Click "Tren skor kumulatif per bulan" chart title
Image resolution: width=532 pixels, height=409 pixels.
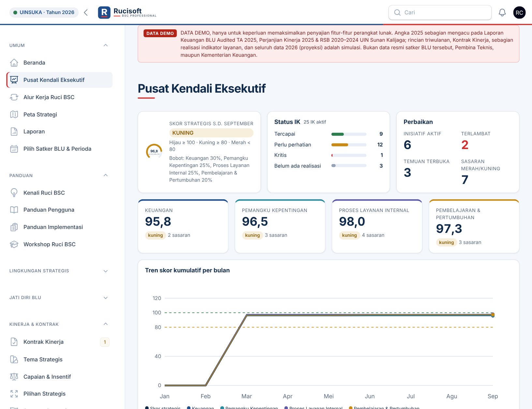[x=187, y=270]
